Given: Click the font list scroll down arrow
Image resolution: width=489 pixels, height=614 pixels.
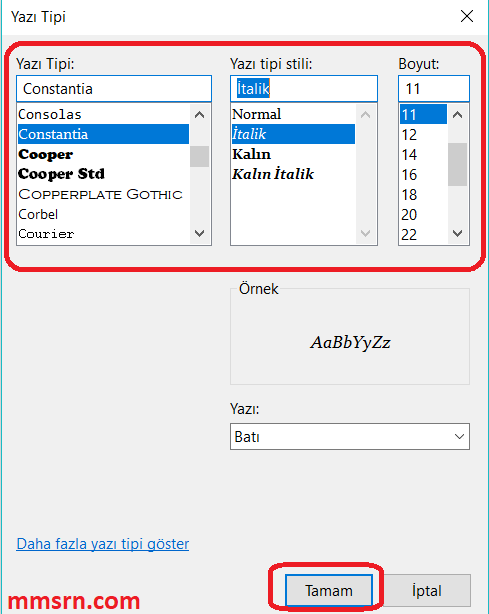Looking at the screenshot, I should click(200, 233).
